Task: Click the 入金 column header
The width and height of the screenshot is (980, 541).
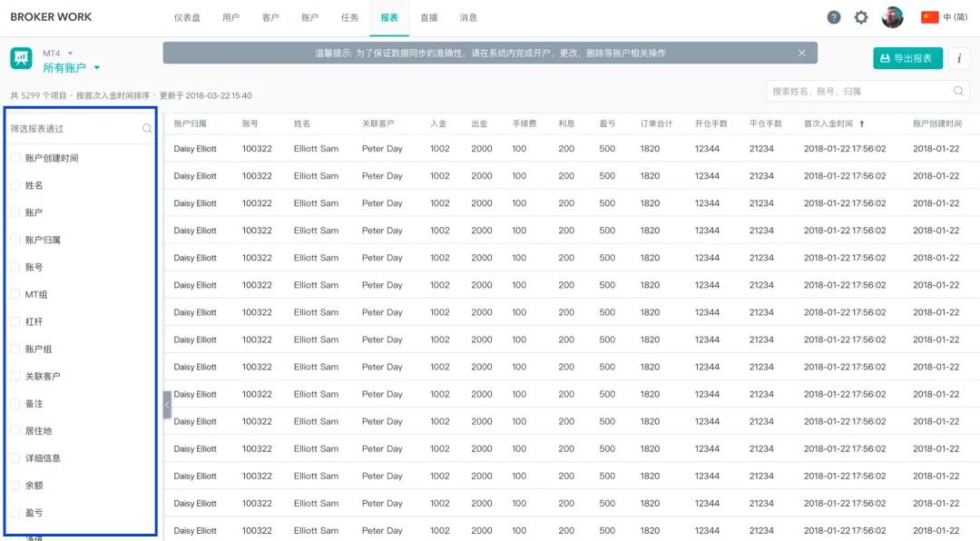Action: pyautogui.click(x=438, y=123)
